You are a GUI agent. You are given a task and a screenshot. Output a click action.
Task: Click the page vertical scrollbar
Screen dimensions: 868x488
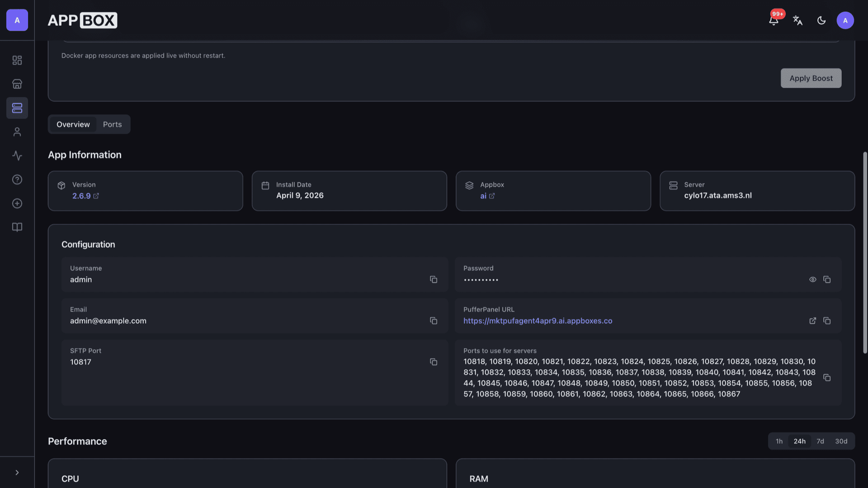[865, 252]
